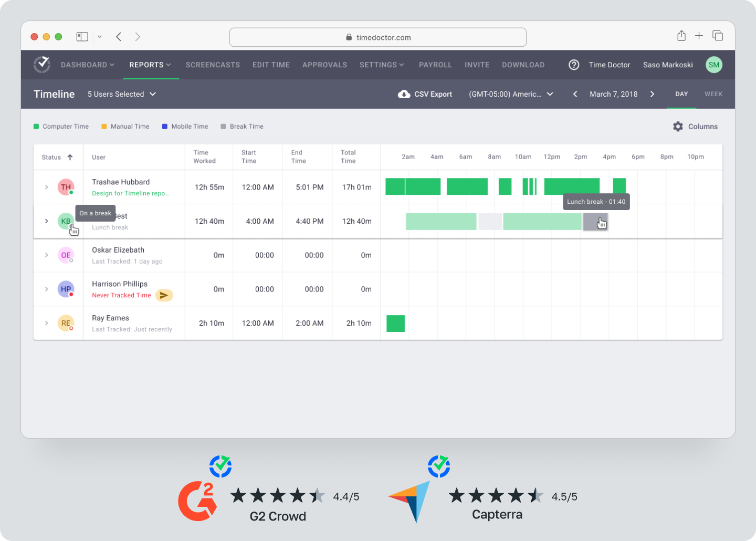Switch to the Week view
This screenshot has width=756, height=541.
[713, 94]
